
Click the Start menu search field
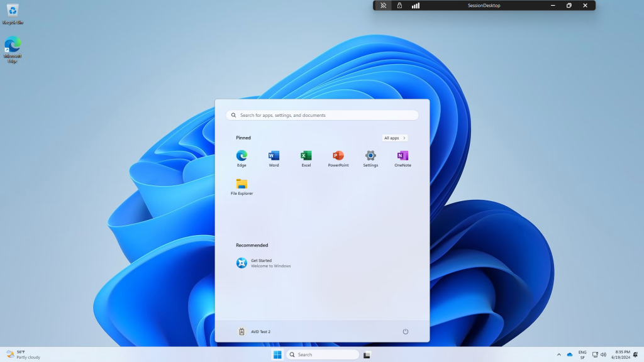pyautogui.click(x=323, y=116)
